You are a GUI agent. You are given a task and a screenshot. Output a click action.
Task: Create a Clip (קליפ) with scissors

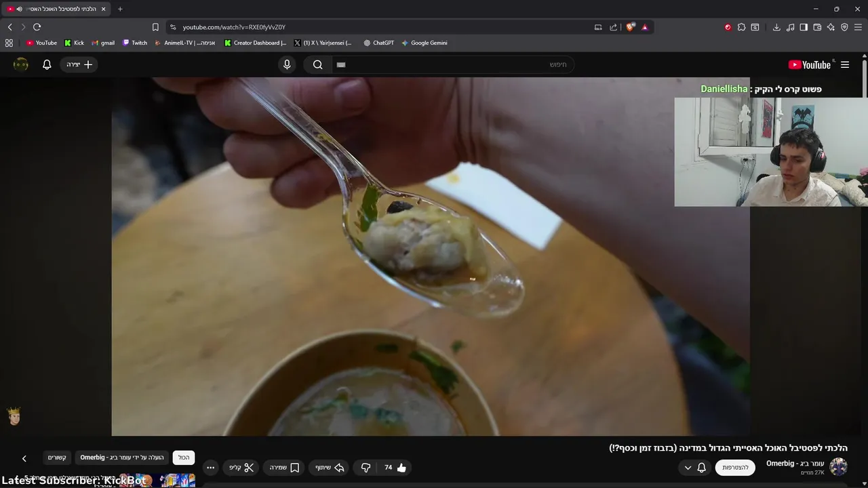point(241,468)
